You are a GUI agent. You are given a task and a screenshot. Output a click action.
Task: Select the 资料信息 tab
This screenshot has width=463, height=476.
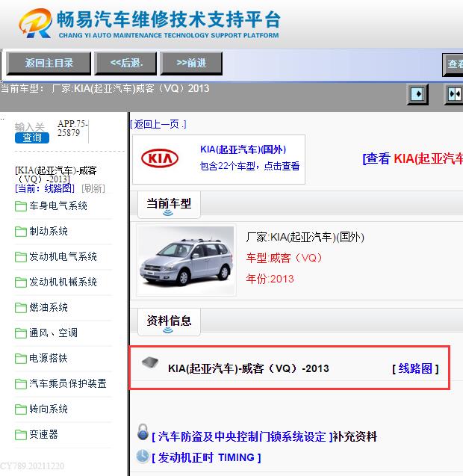(169, 321)
